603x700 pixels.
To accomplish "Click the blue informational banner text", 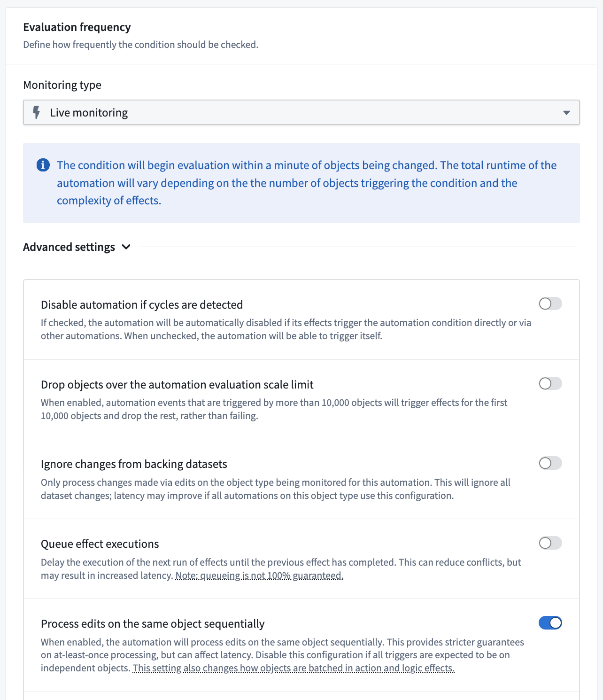I will point(306,183).
